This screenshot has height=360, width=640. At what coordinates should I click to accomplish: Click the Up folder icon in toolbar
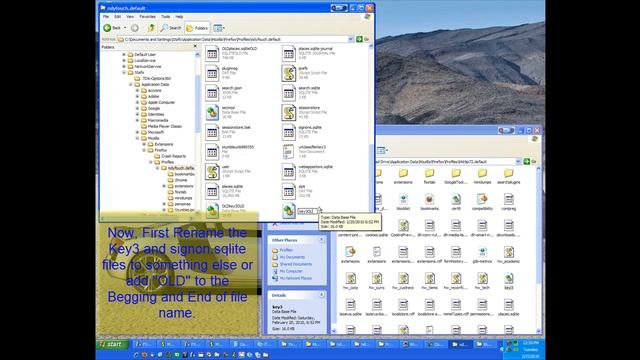pos(151,28)
